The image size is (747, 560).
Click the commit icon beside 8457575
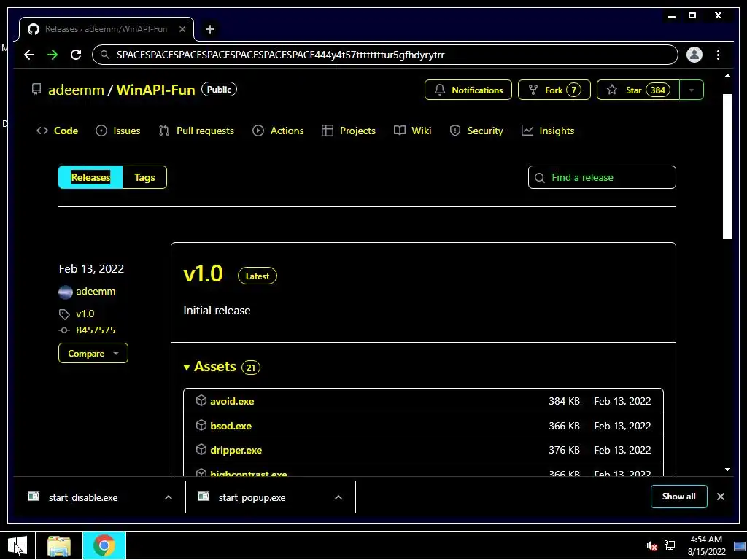[64, 330]
